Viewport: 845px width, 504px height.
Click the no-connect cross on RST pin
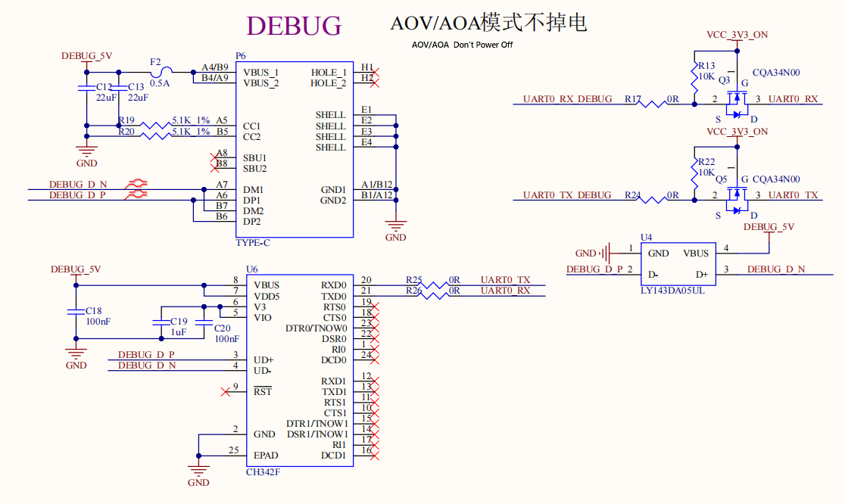point(226,391)
